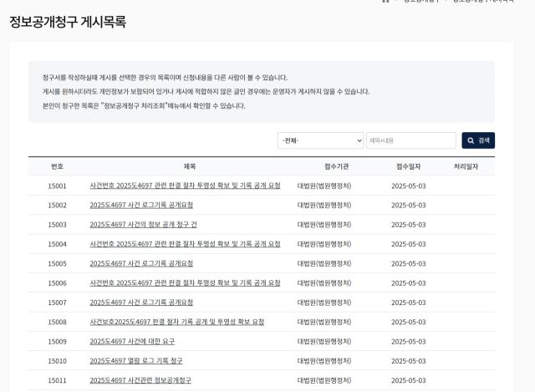The height and width of the screenshot is (392, 535).
Task: Click date 2025-05-03 in row 15008
Action: tap(409, 322)
